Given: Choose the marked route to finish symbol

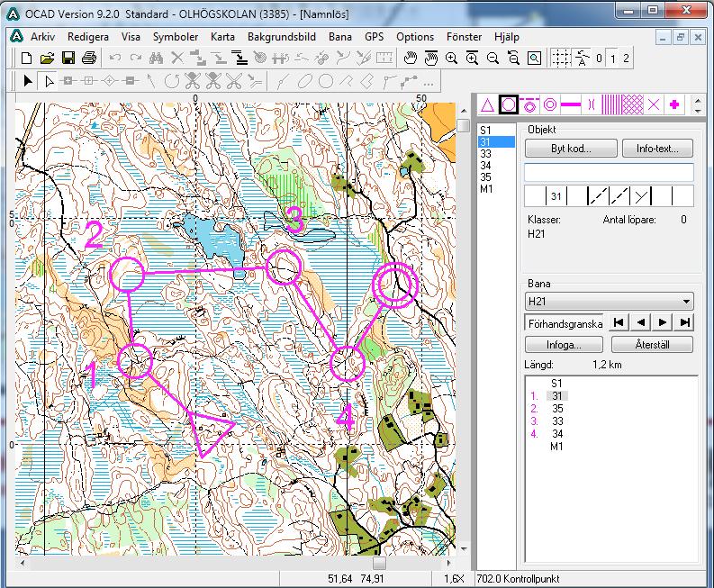Looking at the screenshot, I should tap(529, 105).
